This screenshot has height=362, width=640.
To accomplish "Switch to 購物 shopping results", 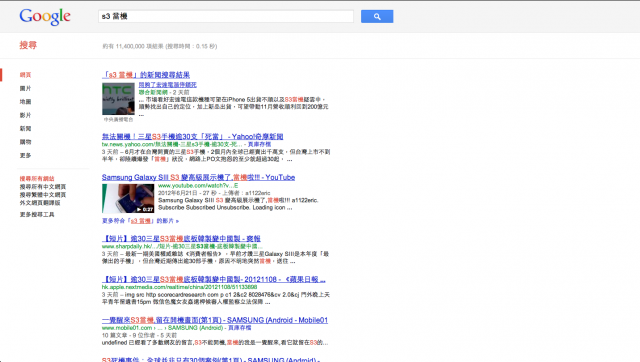I will [25, 142].
